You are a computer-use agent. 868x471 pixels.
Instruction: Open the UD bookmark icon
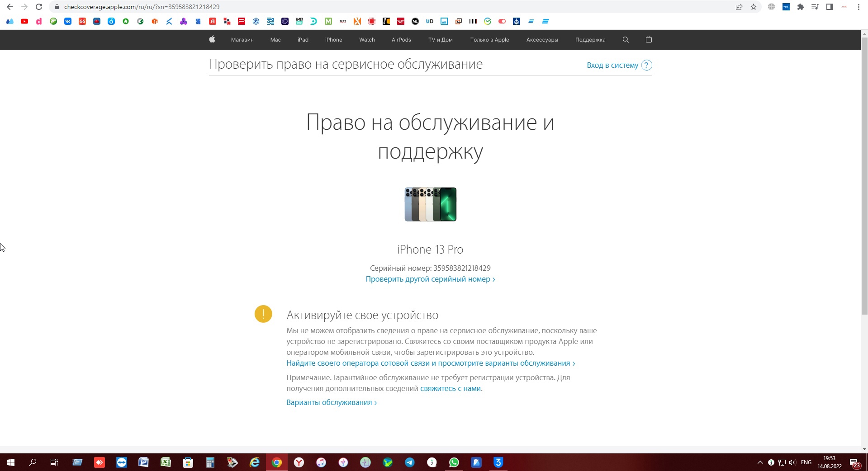tap(430, 21)
